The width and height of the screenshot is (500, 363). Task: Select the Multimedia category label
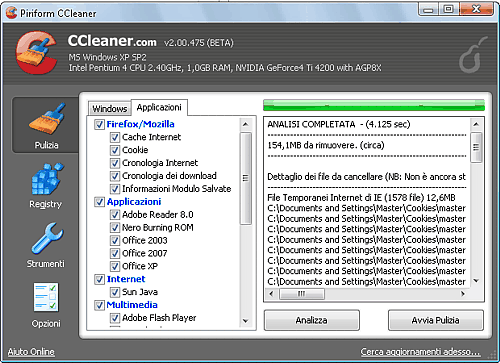(x=132, y=305)
